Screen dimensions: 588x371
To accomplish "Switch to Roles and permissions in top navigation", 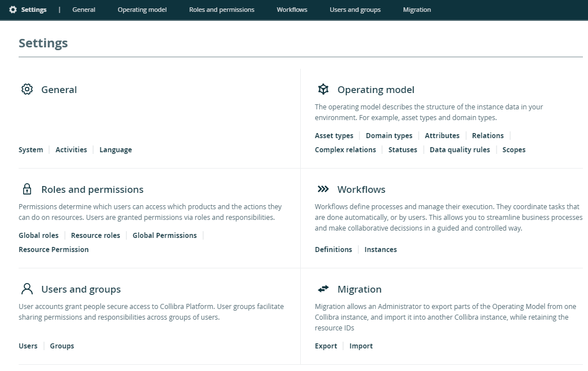I will [222, 10].
